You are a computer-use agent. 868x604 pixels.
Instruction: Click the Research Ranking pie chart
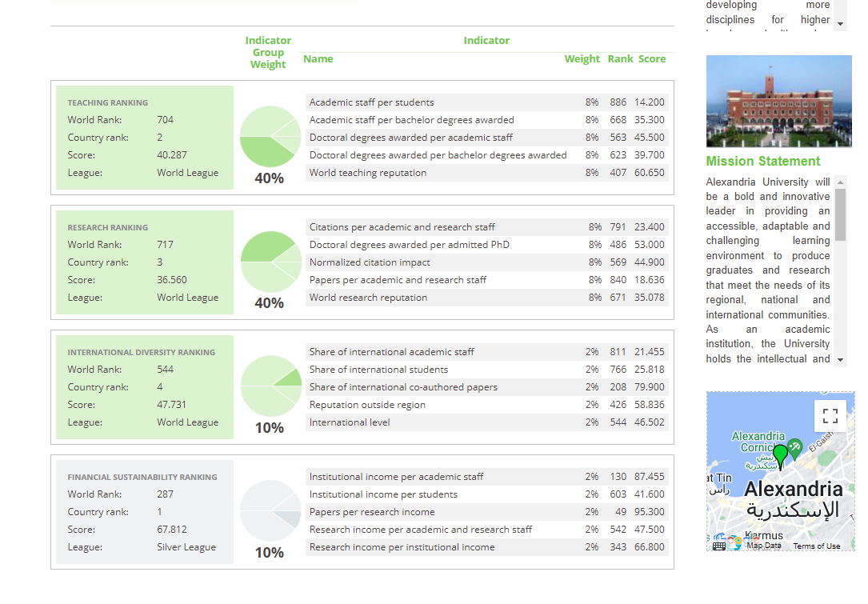coord(270,262)
